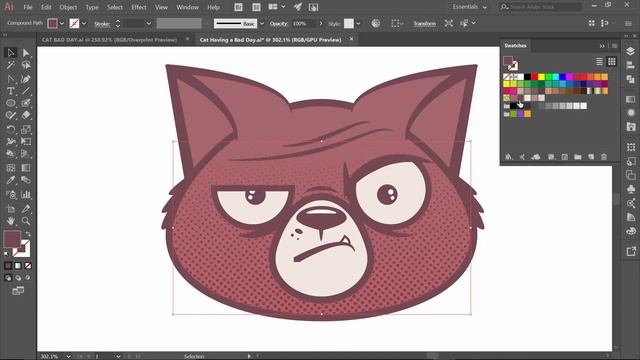The image size is (640, 360).
Task: Switch Swatches panel to list view
Action: 599,61
